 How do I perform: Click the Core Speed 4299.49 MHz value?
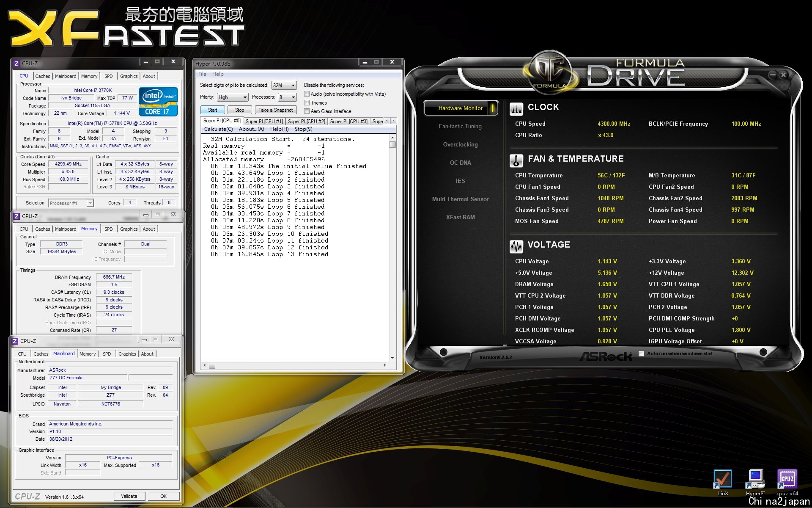tap(68, 164)
